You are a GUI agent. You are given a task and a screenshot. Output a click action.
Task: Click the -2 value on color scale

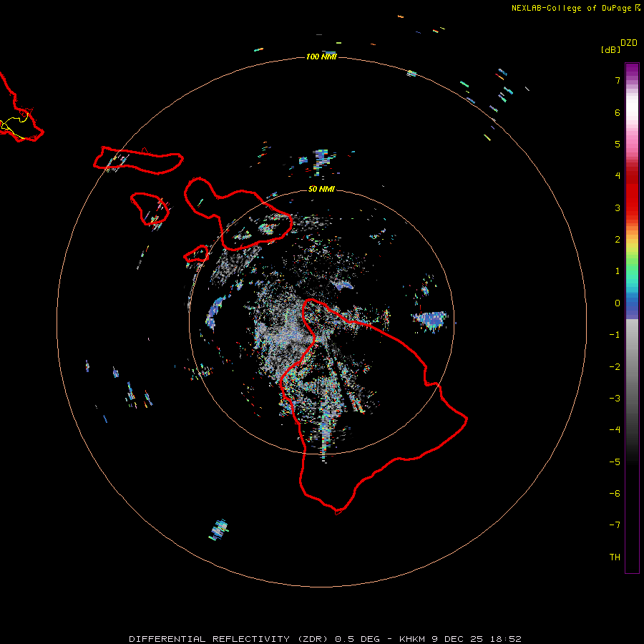pyautogui.click(x=615, y=367)
